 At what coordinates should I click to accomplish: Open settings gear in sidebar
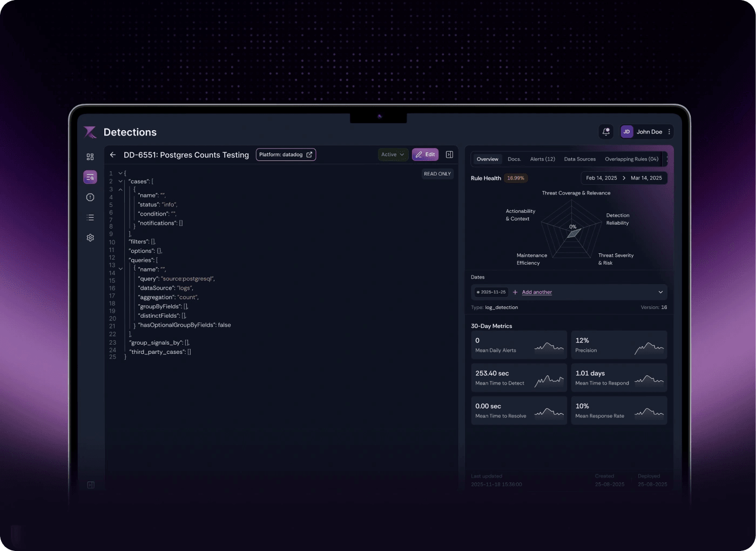coord(90,238)
